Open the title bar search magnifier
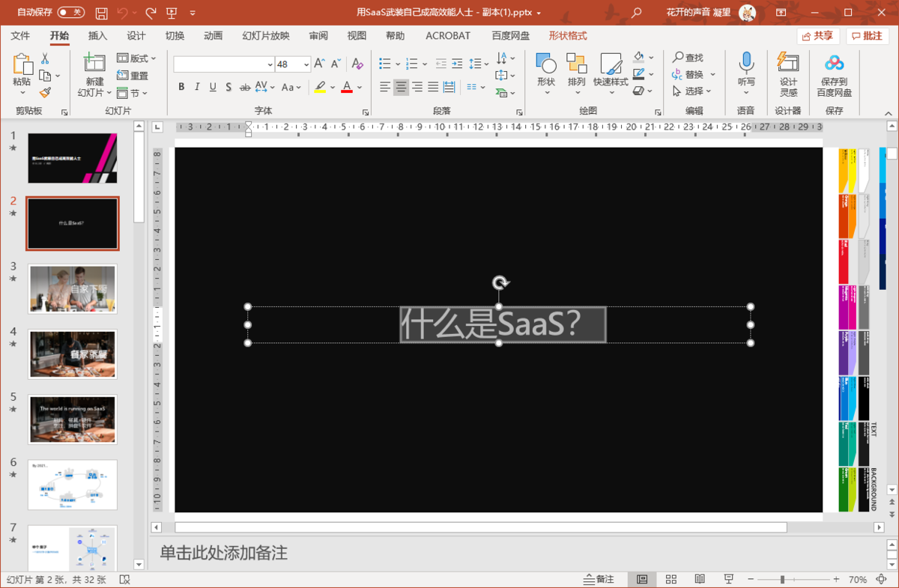899x588 pixels. (637, 13)
